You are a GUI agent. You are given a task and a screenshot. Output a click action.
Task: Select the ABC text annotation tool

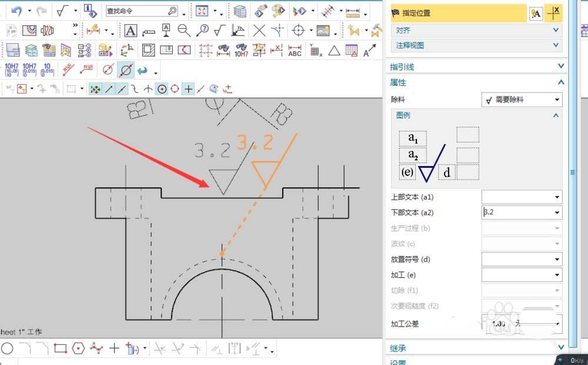[294, 52]
